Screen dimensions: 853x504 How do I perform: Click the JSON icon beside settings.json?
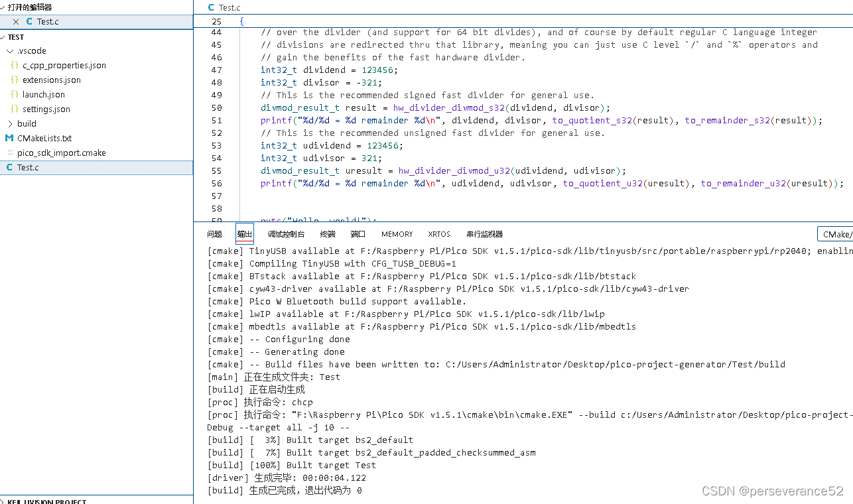pyautogui.click(x=15, y=109)
